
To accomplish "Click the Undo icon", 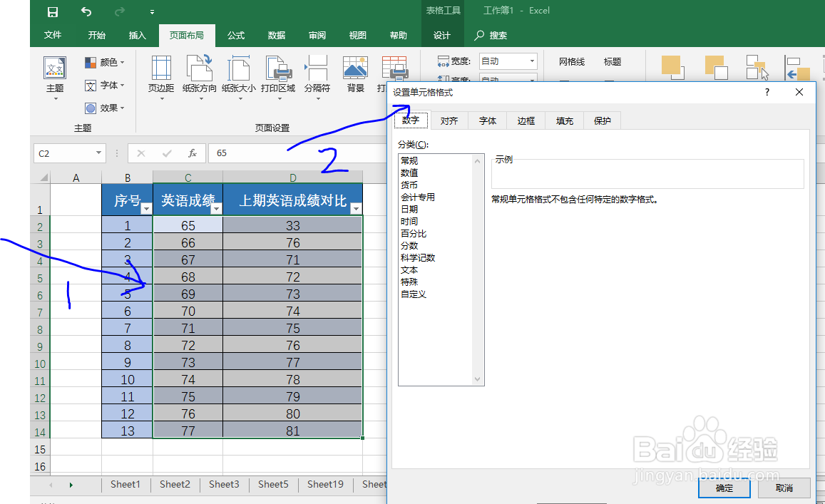I will [x=86, y=10].
